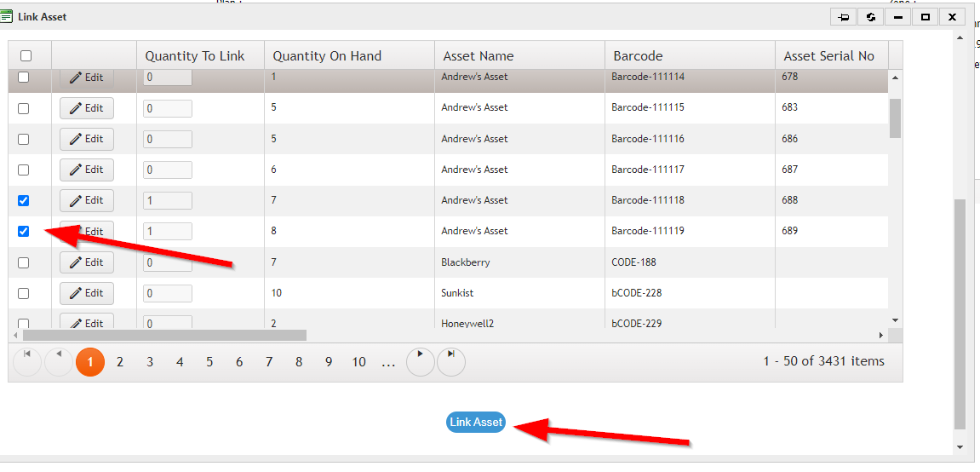Image resolution: width=980 pixels, height=472 pixels.
Task: Click Quantity To Link field for Sunkist
Action: pyautogui.click(x=168, y=293)
